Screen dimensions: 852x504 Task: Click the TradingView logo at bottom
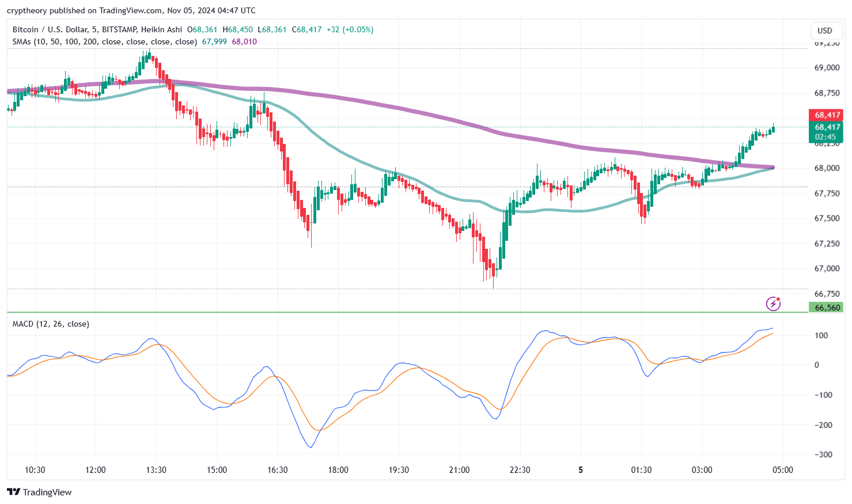[x=39, y=492]
